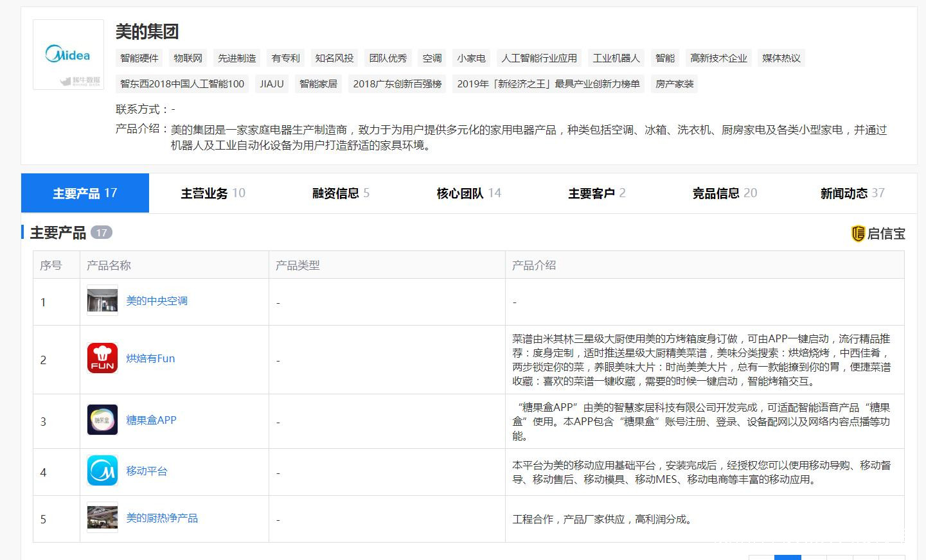Image resolution: width=926 pixels, height=560 pixels.
Task: Click the 美的中央空调 product link
Action: pyautogui.click(x=157, y=301)
